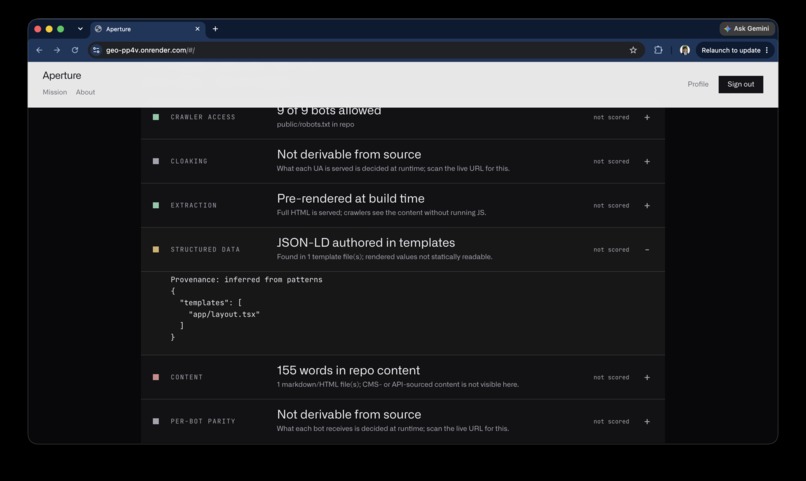Open the tab search dropdown chevron
806x481 pixels.
[x=80, y=29]
